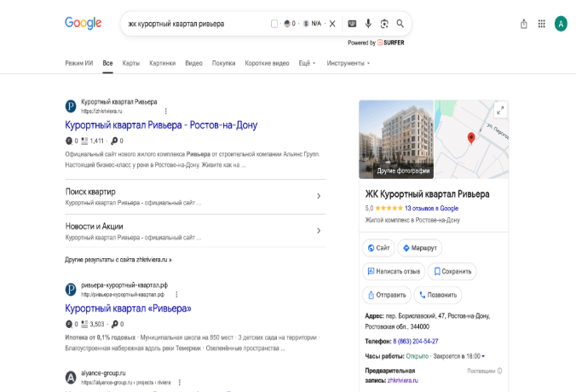Click the Сайт button
Screen dimensions: 576x392
point(378,248)
